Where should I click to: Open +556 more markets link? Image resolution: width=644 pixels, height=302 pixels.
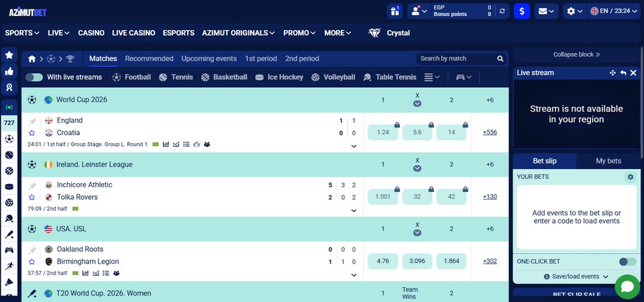[490, 132]
